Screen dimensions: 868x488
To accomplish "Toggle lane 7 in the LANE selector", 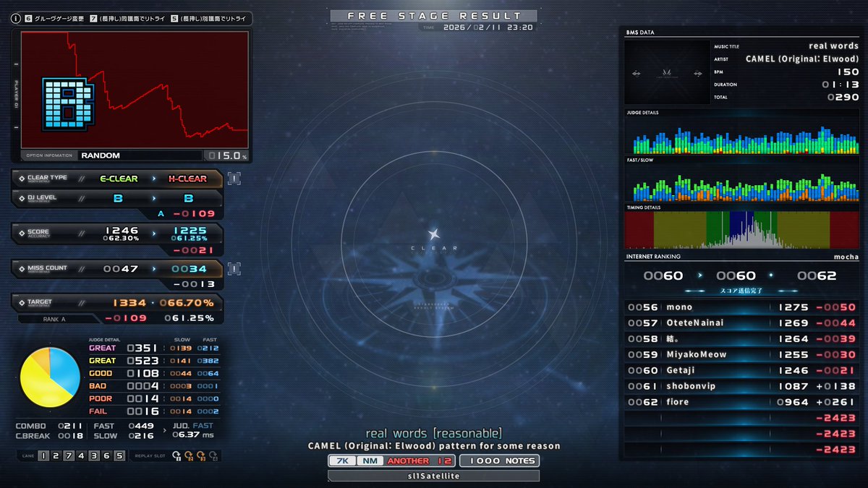I will (69, 455).
